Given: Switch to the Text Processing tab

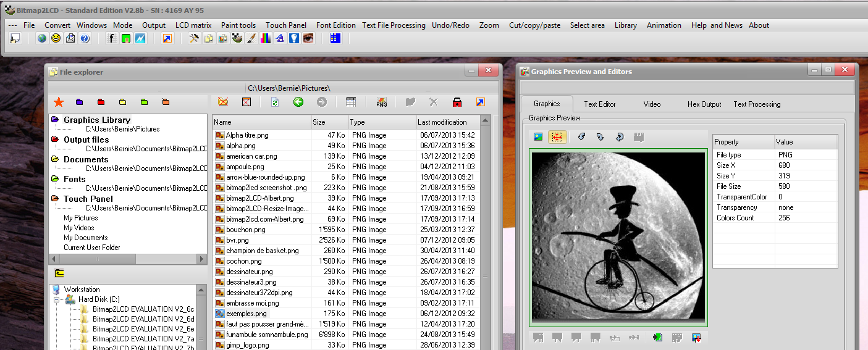Looking at the screenshot, I should [x=757, y=104].
